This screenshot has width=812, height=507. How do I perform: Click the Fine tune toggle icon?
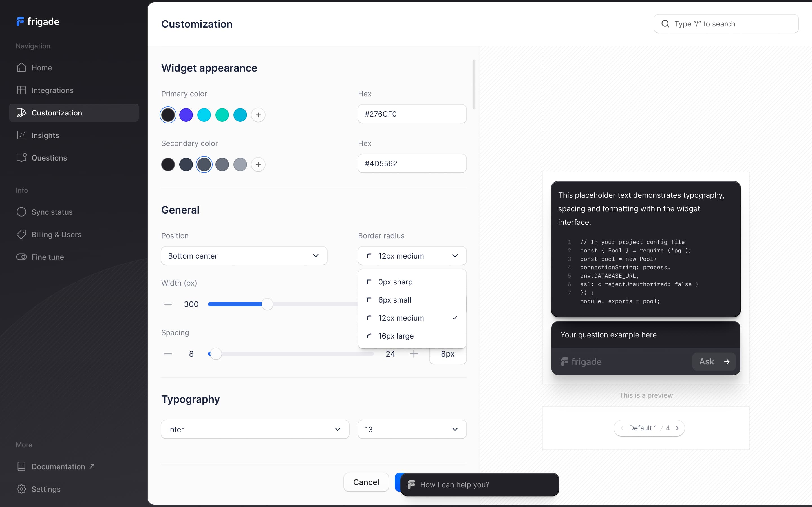click(21, 257)
